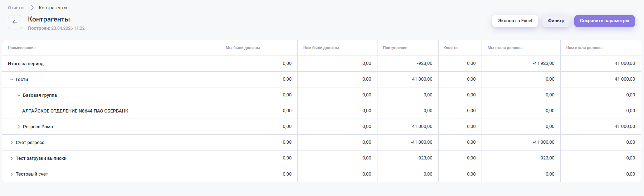The height and width of the screenshot is (196, 644).
Task: Click the Мы были должны column header
Action: point(243,48)
